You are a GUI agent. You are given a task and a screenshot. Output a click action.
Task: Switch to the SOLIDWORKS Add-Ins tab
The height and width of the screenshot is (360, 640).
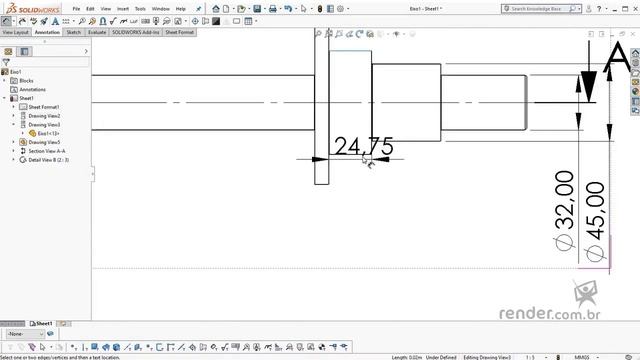[x=136, y=32]
